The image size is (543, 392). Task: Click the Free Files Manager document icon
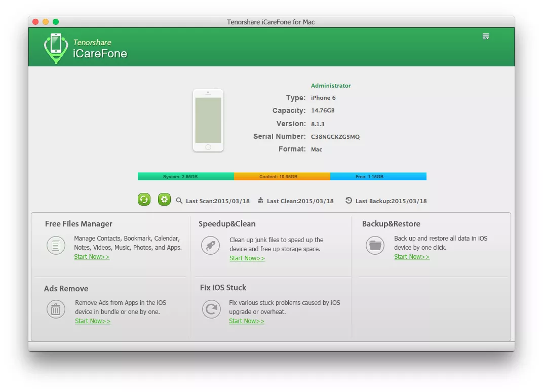tap(56, 246)
